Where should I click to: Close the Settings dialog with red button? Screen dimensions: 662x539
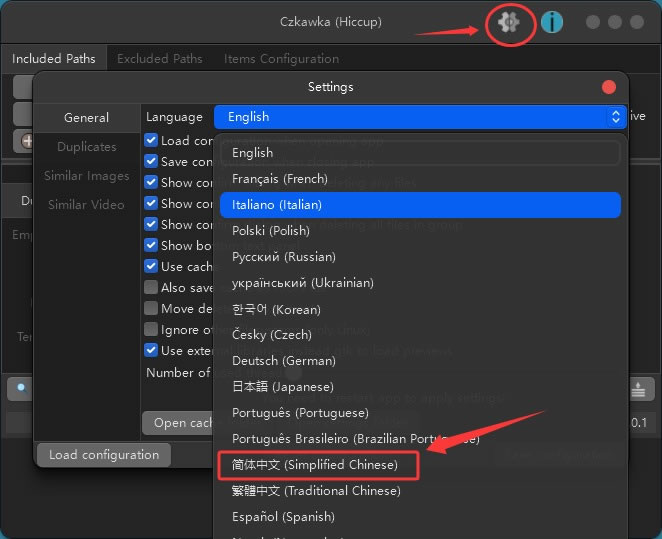[609, 88]
